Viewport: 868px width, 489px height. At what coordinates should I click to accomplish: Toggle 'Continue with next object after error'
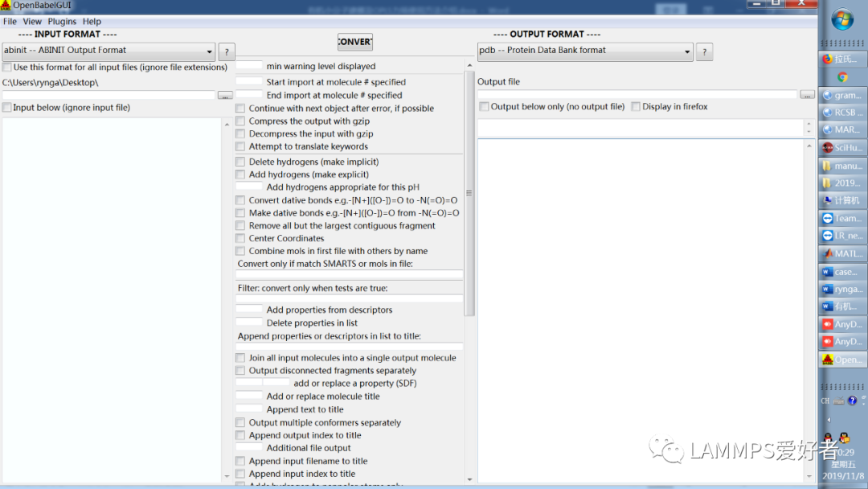[x=240, y=108]
